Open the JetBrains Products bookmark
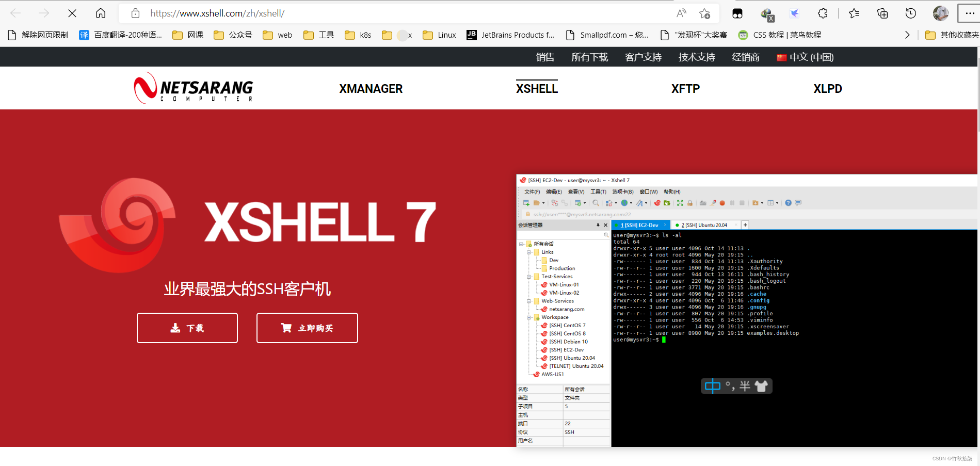Viewport: 980px width, 466px height. point(510,35)
